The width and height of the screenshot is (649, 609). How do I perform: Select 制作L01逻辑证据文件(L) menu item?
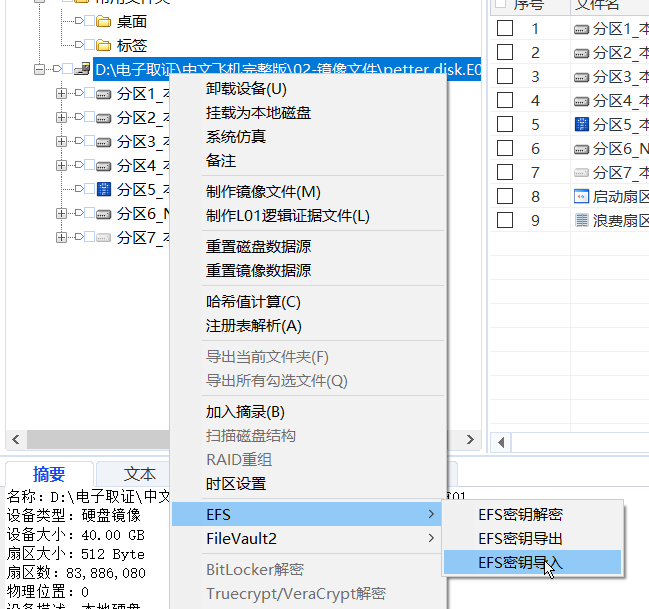coord(309,216)
